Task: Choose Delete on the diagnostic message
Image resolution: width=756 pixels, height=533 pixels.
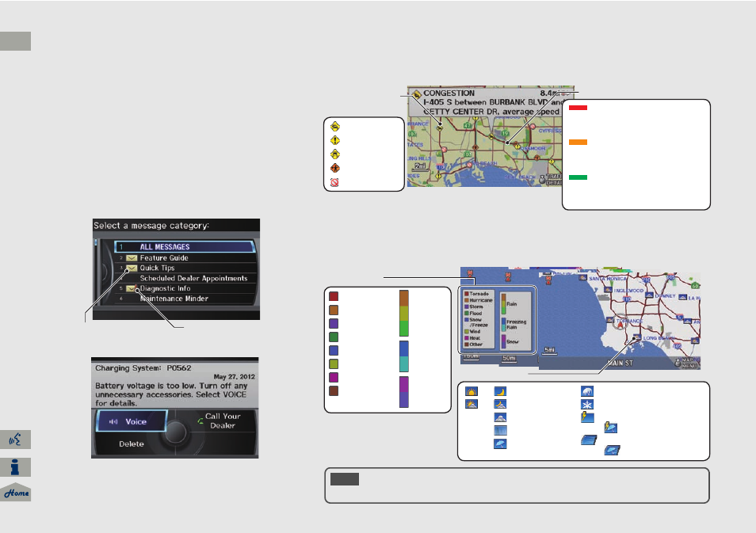Action: pos(131,444)
